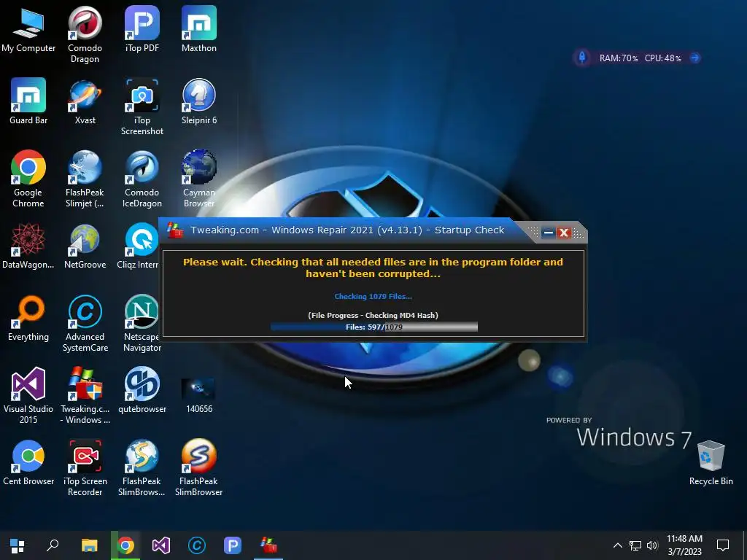Click the 'Please wait. Checking...' message
The height and width of the screenshot is (560, 747).
[x=373, y=268]
